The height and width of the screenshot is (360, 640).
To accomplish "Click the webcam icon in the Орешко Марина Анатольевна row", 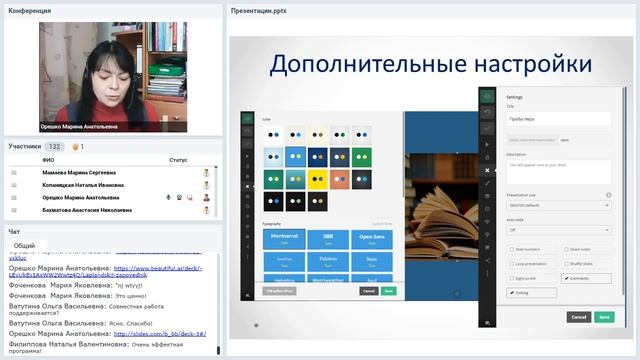I will (179, 198).
